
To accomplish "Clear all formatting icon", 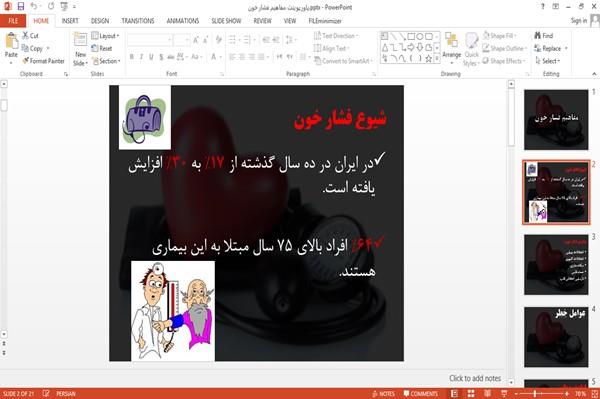I will point(218,40).
